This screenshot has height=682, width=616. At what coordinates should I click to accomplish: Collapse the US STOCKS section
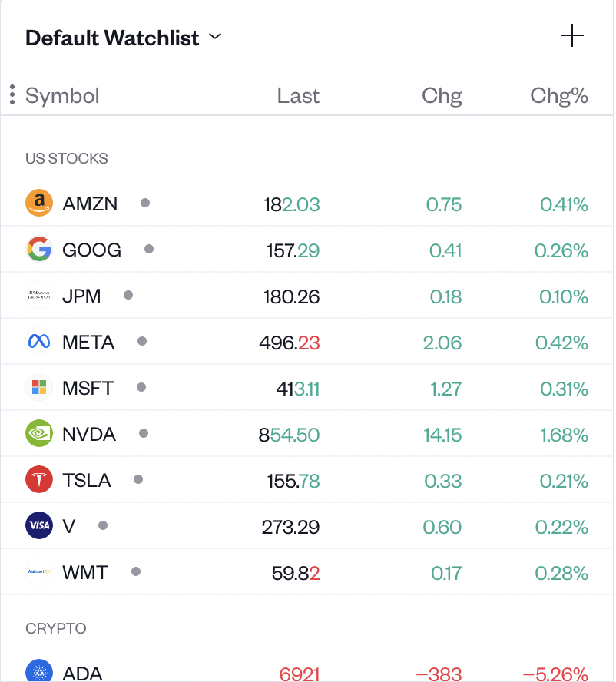click(x=67, y=158)
